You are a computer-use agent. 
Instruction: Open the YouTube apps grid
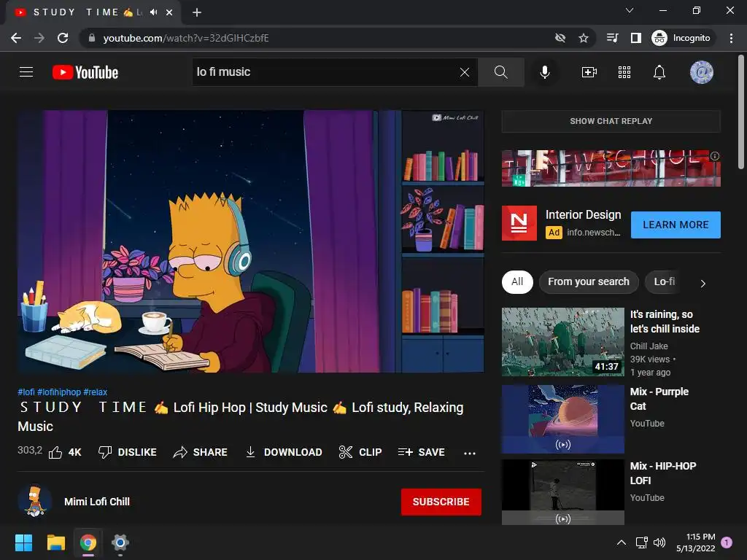point(624,72)
